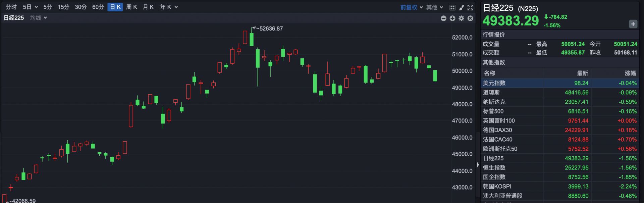
Task: Click the 52636.87 high price marker
Action: [271, 29]
